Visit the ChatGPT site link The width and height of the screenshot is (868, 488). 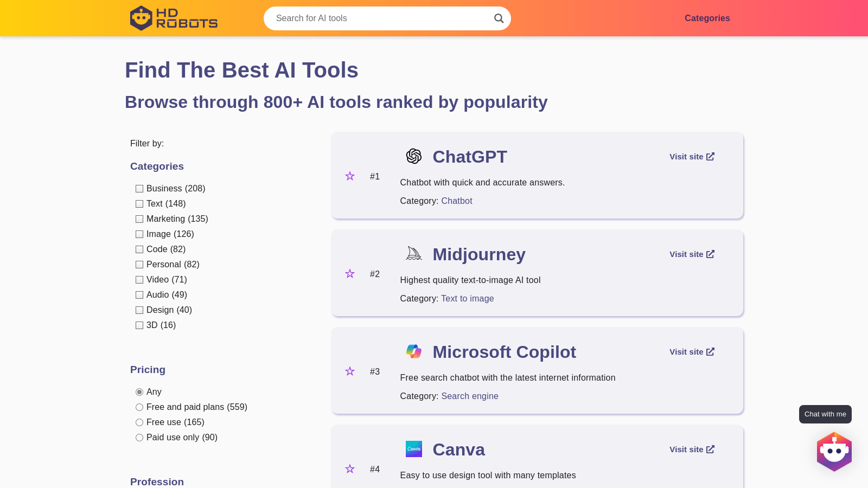(x=692, y=157)
